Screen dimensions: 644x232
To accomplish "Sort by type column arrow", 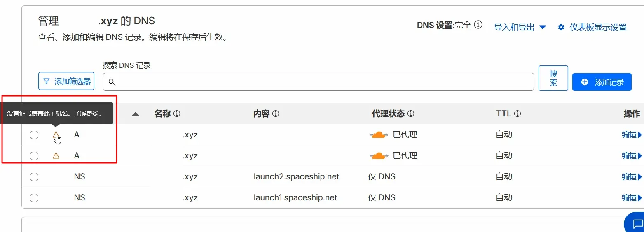I will 136,114.
